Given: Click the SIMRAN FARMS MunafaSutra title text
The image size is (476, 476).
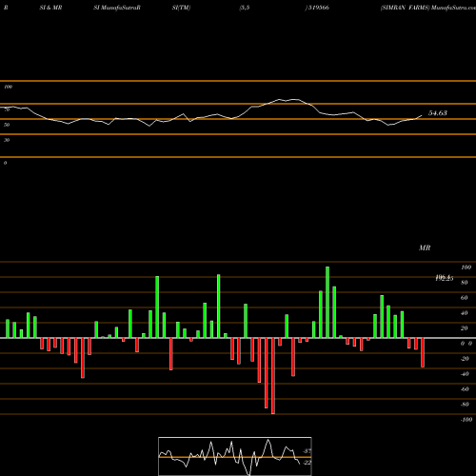Looking at the screenshot, I should (428, 8).
